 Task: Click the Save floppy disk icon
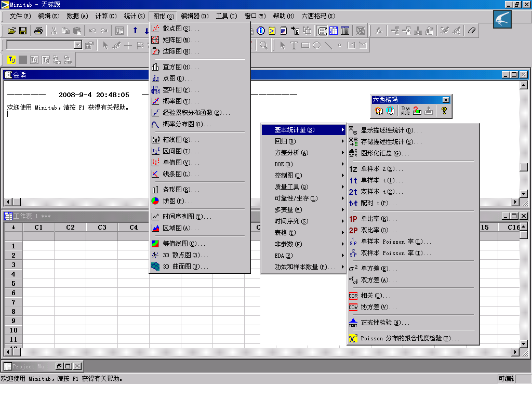pyautogui.click(x=23, y=31)
